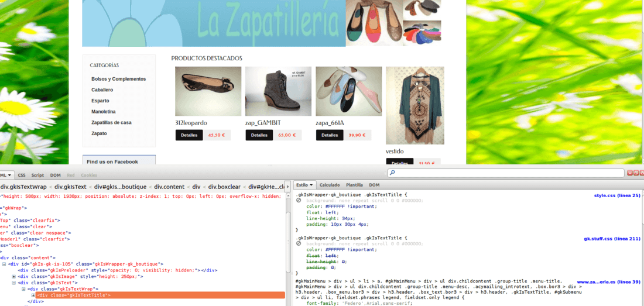Edit the #FFFFFF color value in style.css rule
The height and width of the screenshot is (306, 644).
(335, 207)
